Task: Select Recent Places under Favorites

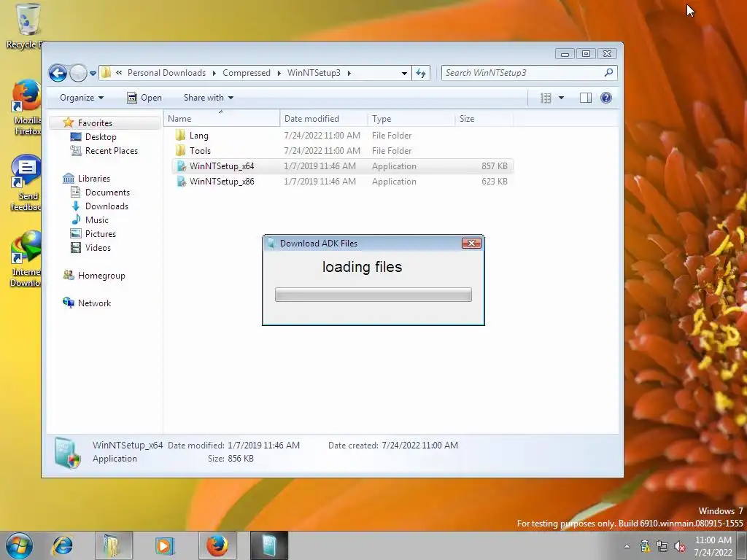Action: click(x=111, y=150)
